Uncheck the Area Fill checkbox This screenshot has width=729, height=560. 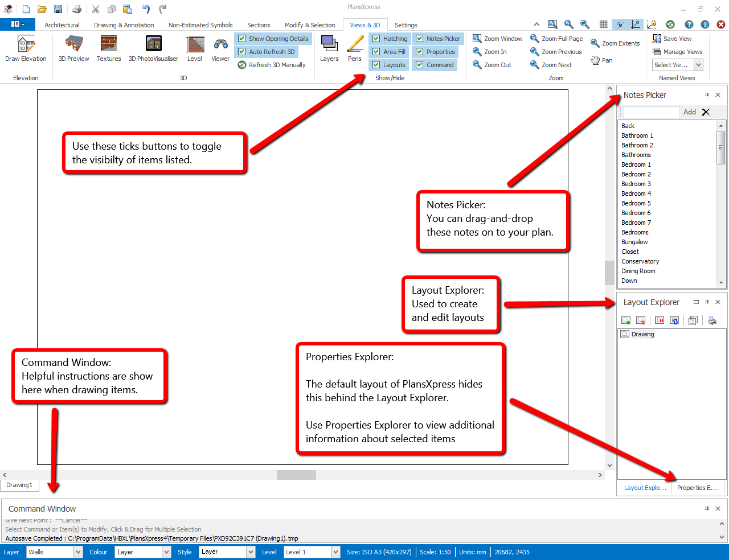click(x=376, y=52)
